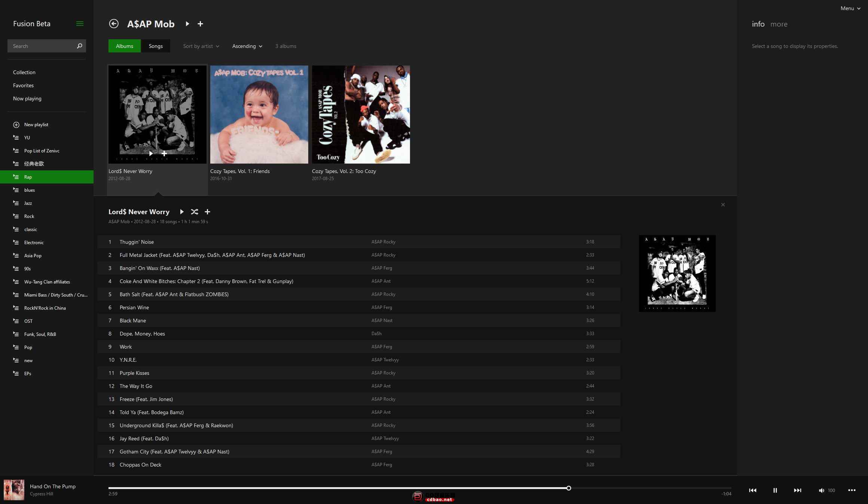Screen dimensions: 868x504
Task: Select track 9 Work
Action: click(x=359, y=347)
